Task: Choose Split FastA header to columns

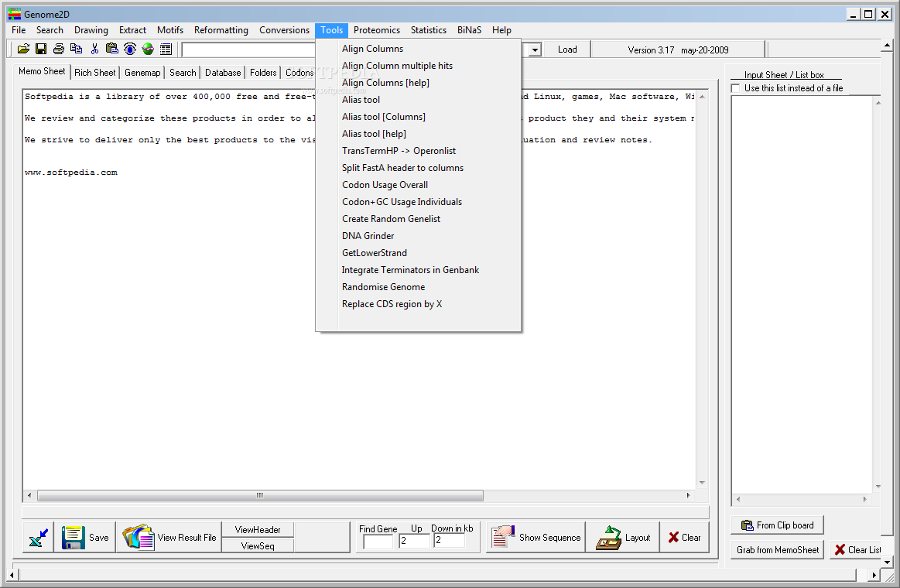Action: (419, 168)
